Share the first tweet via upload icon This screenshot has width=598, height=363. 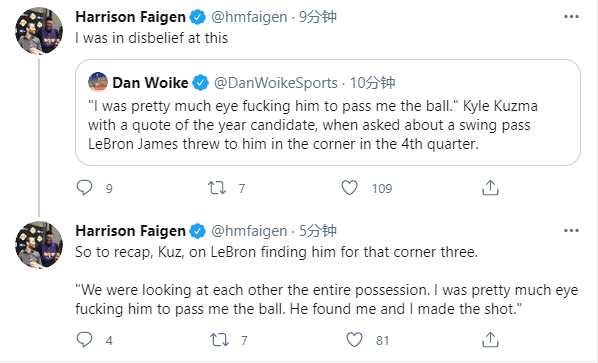click(490, 188)
